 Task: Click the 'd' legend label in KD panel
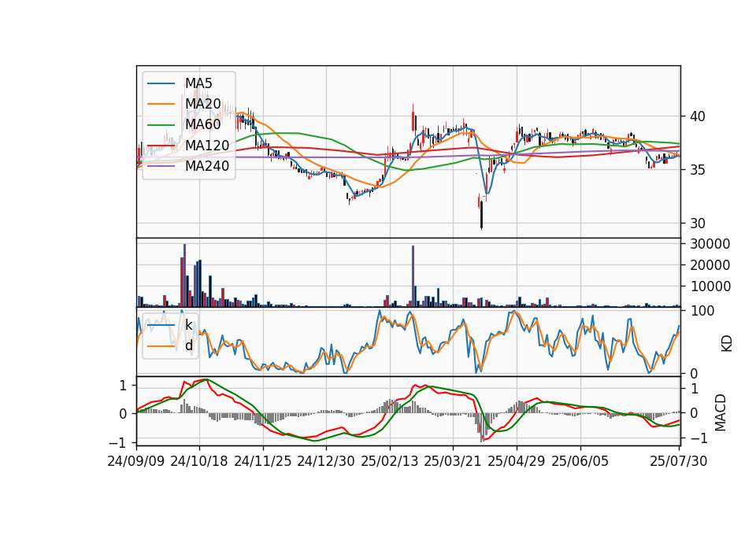pyautogui.click(x=189, y=345)
